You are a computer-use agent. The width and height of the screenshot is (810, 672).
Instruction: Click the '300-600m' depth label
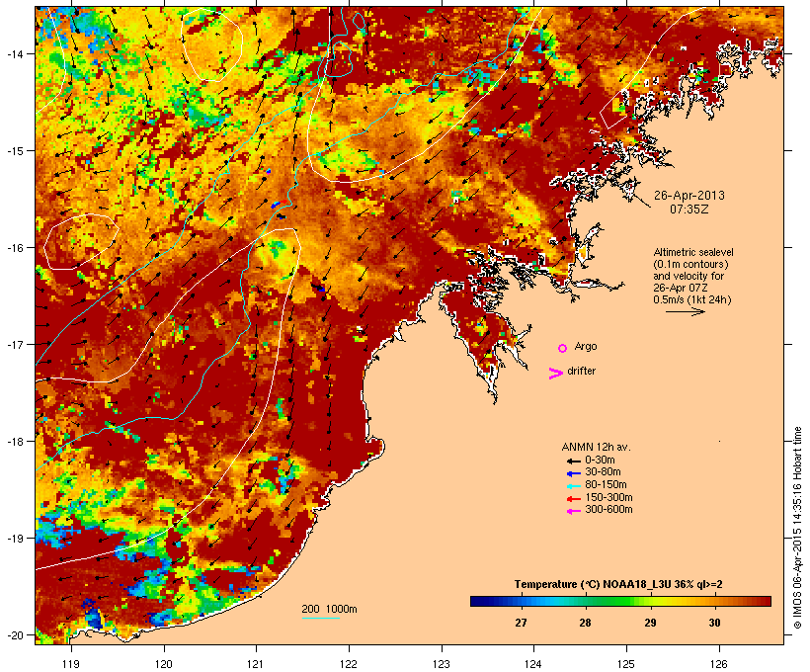click(608, 510)
